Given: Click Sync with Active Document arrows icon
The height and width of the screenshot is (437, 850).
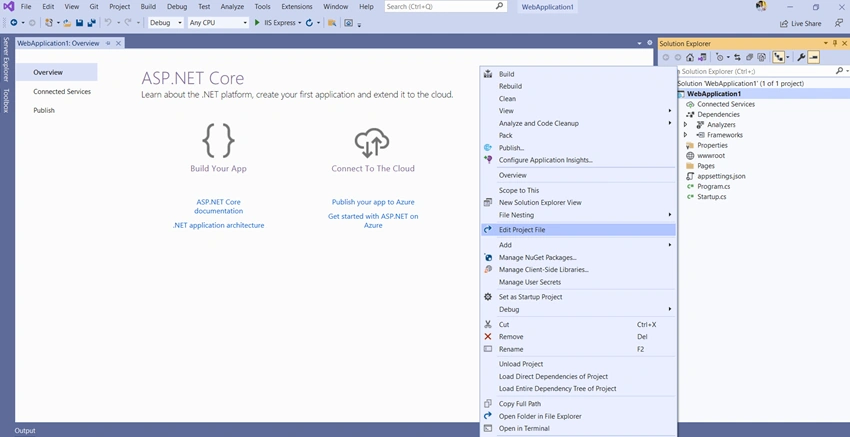Looking at the screenshot, I should pos(737,57).
